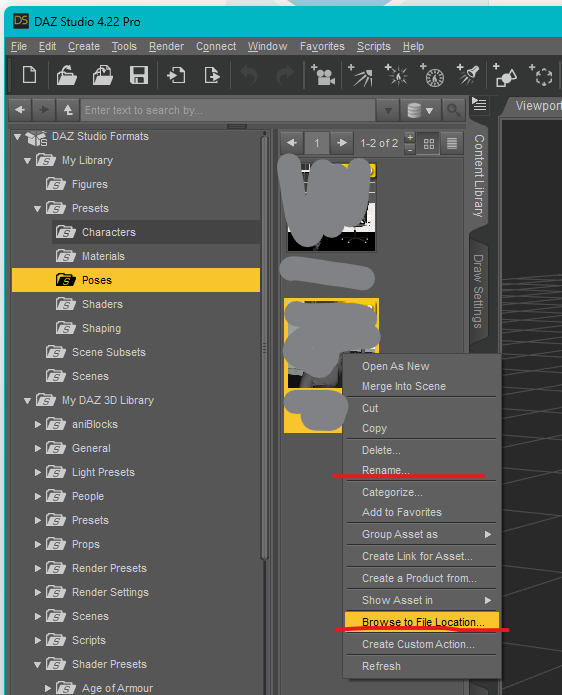The height and width of the screenshot is (695, 562).
Task: Open Show Asset in submenu
Action: pos(422,600)
